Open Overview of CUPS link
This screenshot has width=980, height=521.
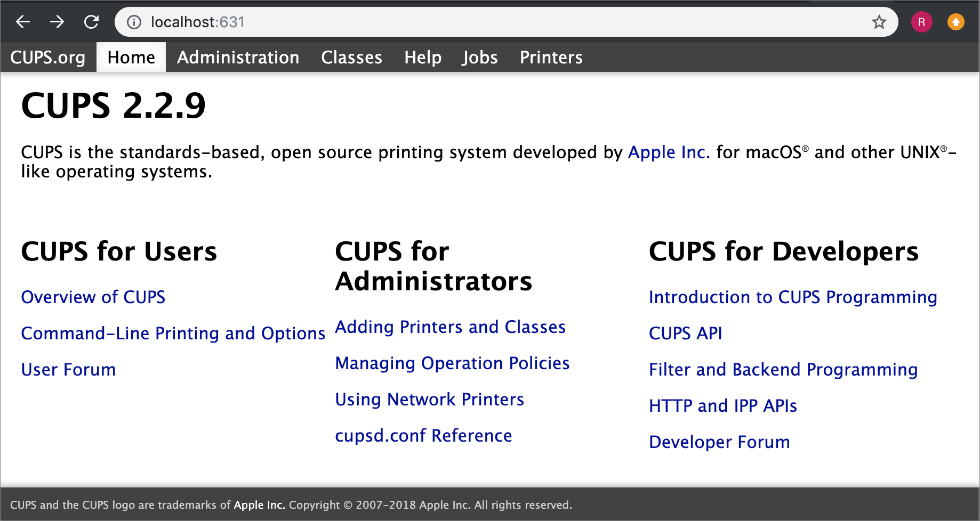coord(93,297)
